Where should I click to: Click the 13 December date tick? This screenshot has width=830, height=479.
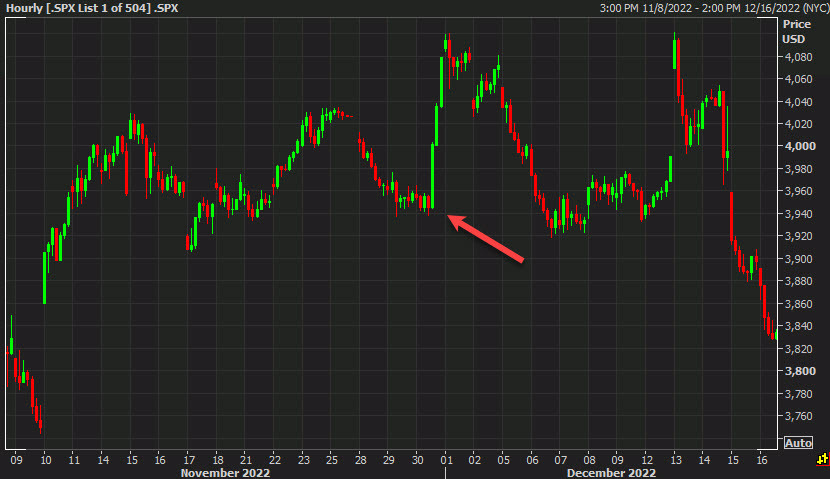[676, 459]
